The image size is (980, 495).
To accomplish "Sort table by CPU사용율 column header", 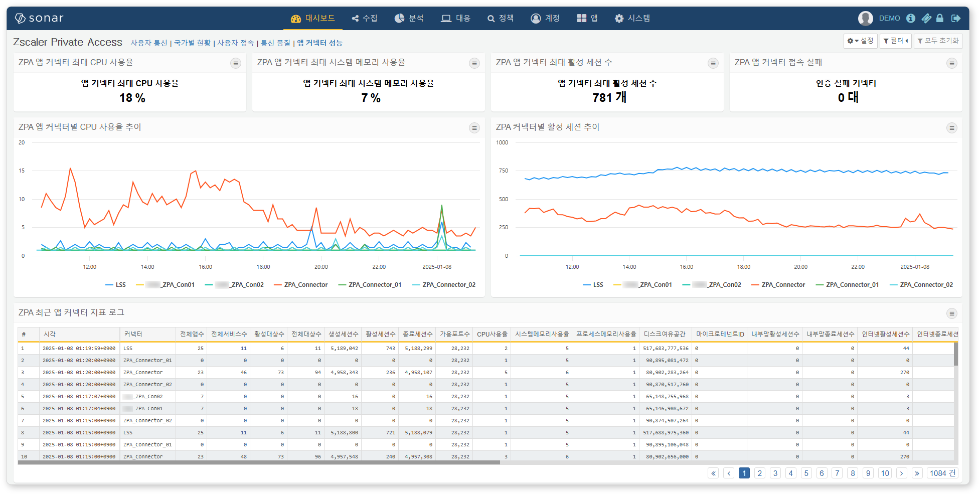I will pyautogui.click(x=492, y=334).
